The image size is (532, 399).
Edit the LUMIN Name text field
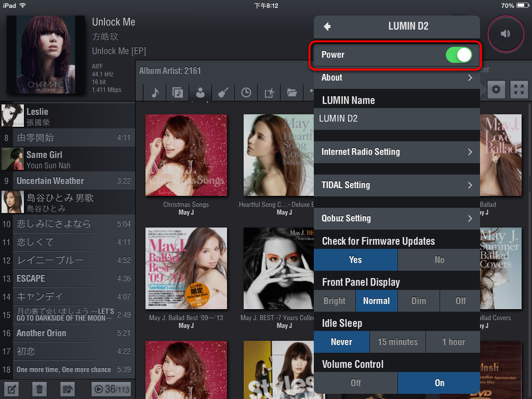point(396,118)
